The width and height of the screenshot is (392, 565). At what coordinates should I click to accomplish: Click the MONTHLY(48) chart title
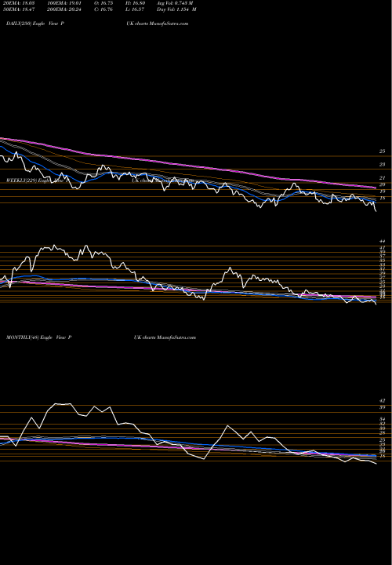click(x=39, y=337)
